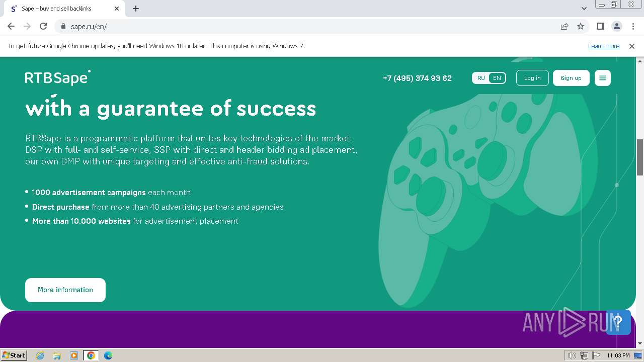Screen dimensions: 644x362
Task: Share this page via address bar icon
Action: tap(565, 26)
